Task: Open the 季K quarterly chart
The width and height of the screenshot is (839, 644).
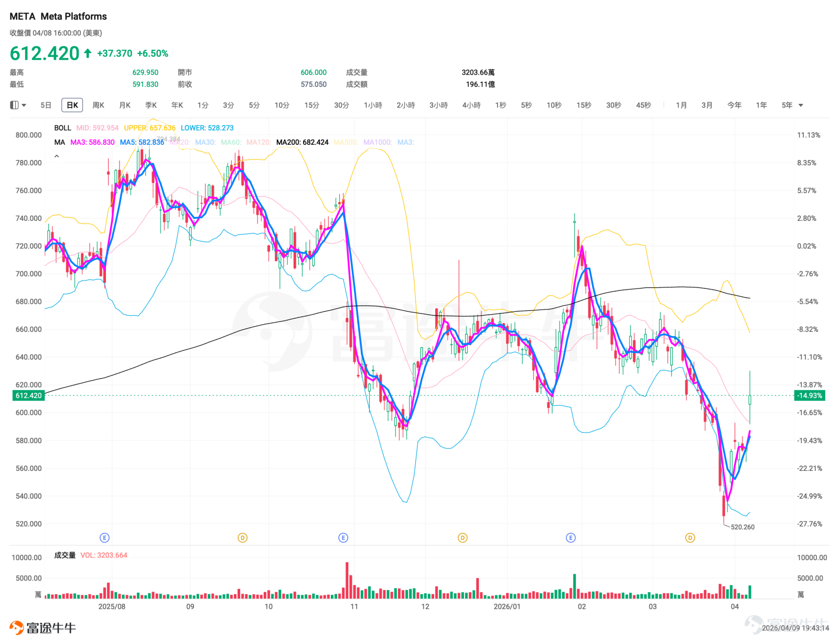Action: [x=151, y=105]
